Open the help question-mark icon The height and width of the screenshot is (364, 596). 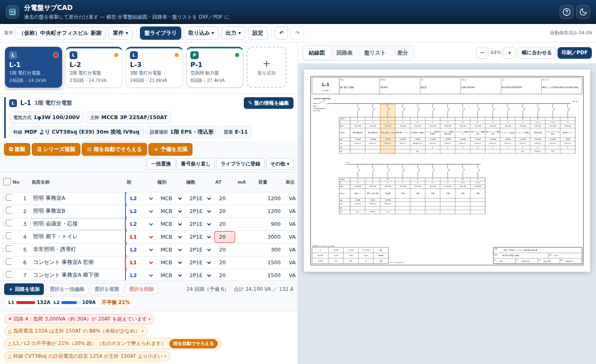click(x=567, y=12)
